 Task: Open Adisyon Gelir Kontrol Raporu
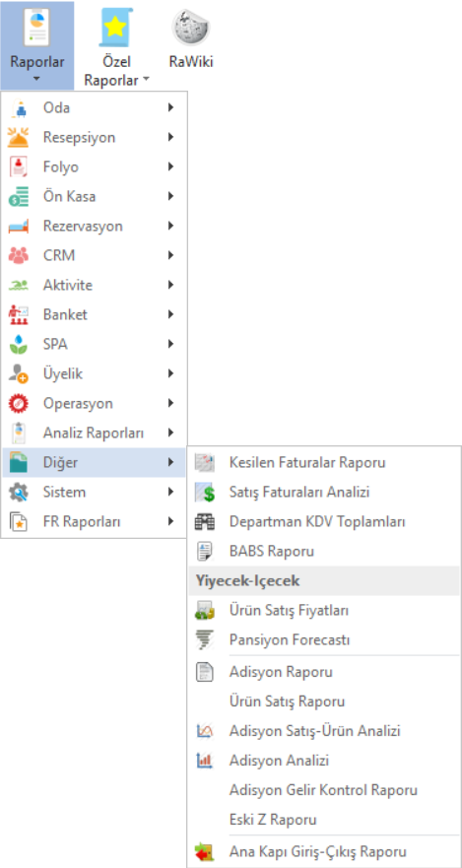[324, 790]
